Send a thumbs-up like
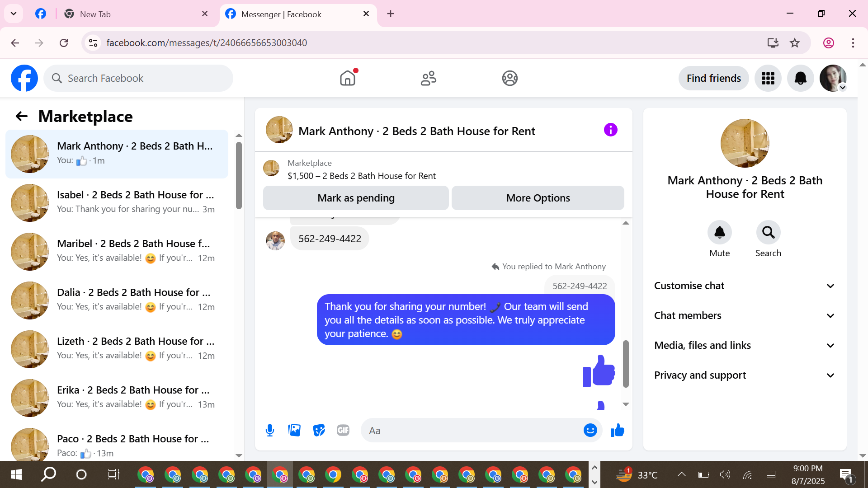Image resolution: width=868 pixels, height=488 pixels. 617,430
